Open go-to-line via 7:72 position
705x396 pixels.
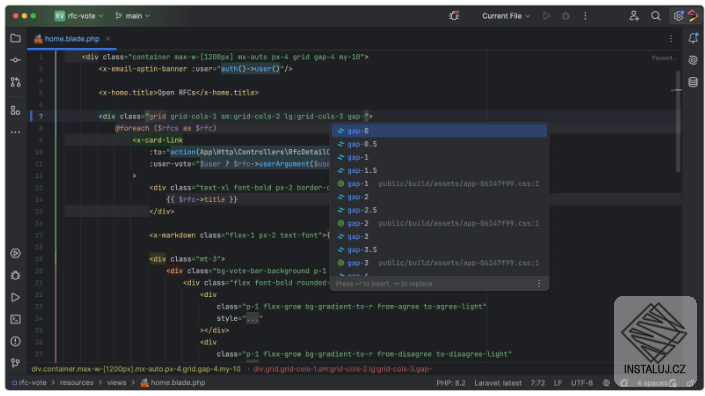click(x=537, y=383)
